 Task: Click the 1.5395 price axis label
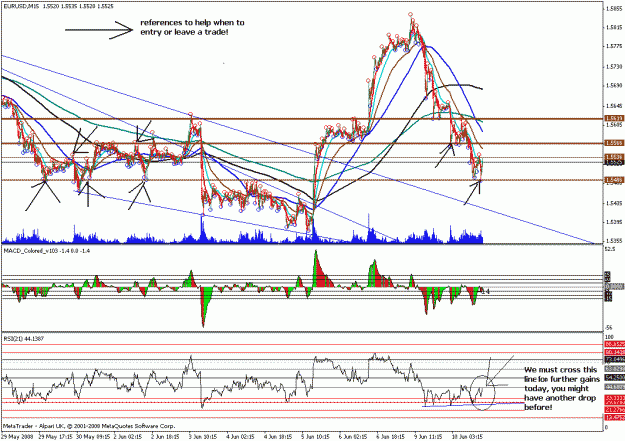coord(614,222)
